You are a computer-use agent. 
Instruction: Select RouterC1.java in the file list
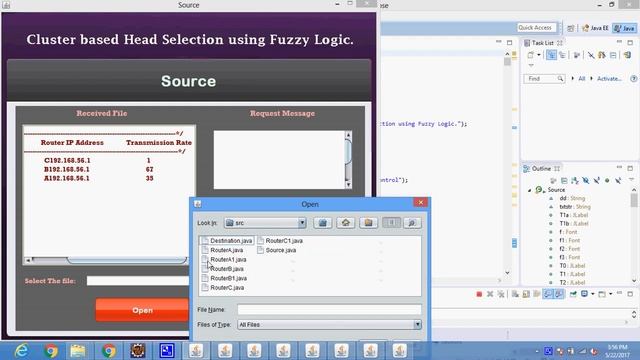(280, 241)
